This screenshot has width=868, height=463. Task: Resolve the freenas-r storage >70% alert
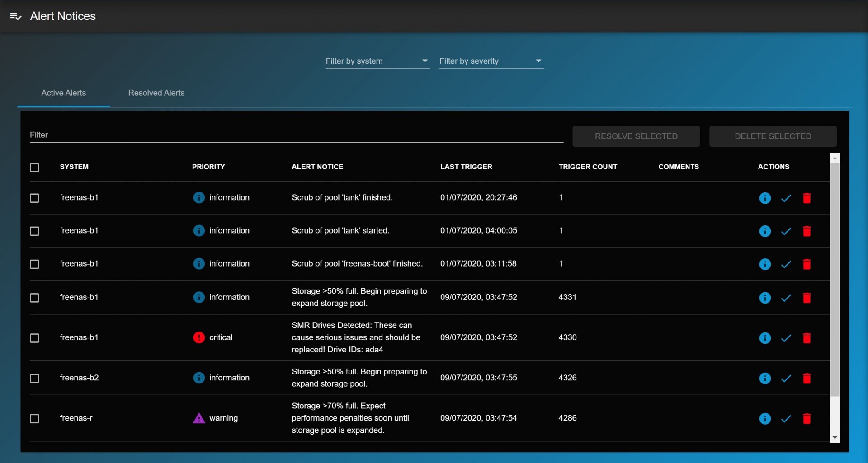coord(786,418)
